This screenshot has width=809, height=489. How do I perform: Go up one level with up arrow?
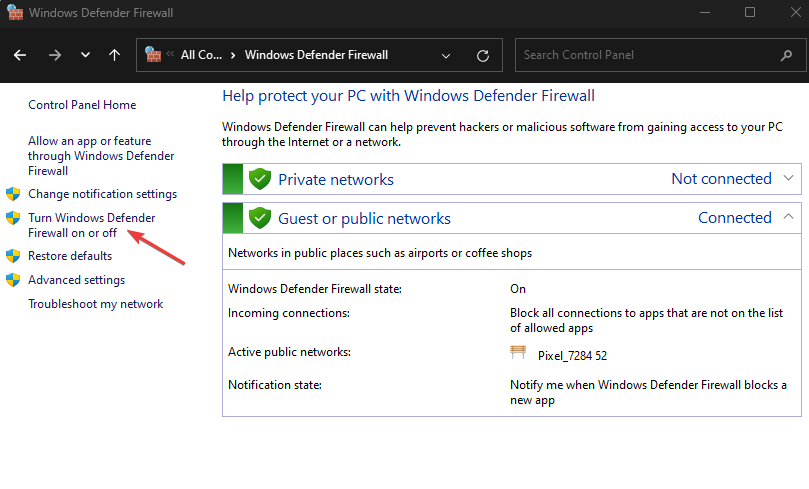[115, 55]
